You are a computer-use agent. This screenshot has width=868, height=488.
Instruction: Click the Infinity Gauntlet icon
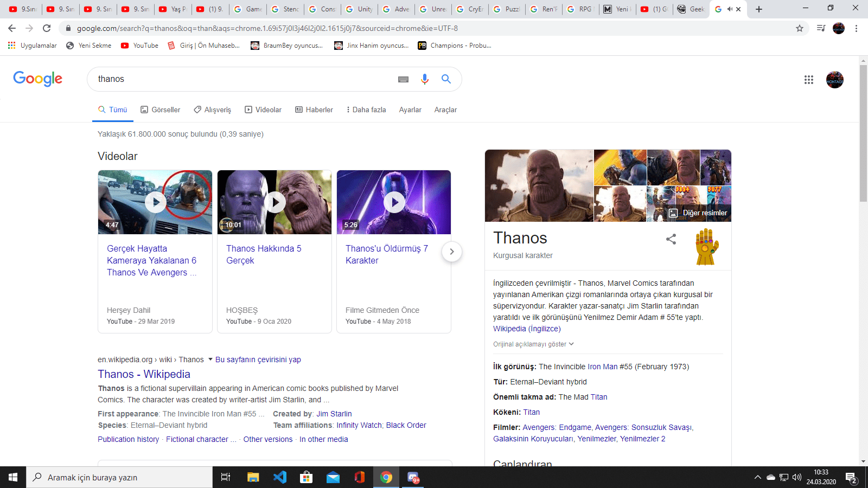tap(706, 247)
